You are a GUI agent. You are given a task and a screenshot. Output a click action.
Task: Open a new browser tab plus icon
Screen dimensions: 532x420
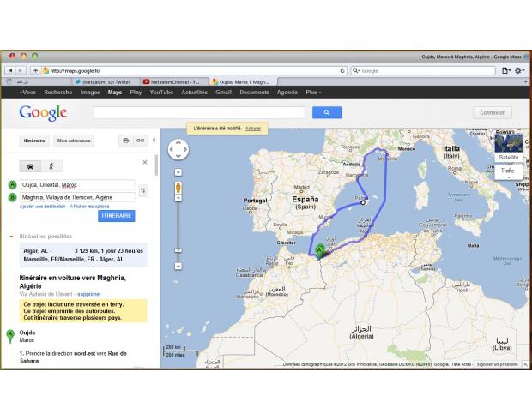(525, 81)
